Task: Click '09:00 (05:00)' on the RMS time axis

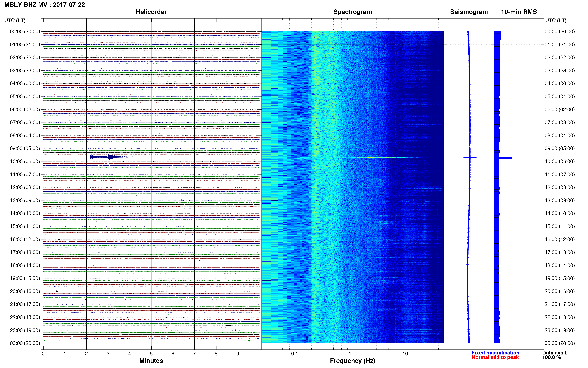Action: tap(560, 148)
